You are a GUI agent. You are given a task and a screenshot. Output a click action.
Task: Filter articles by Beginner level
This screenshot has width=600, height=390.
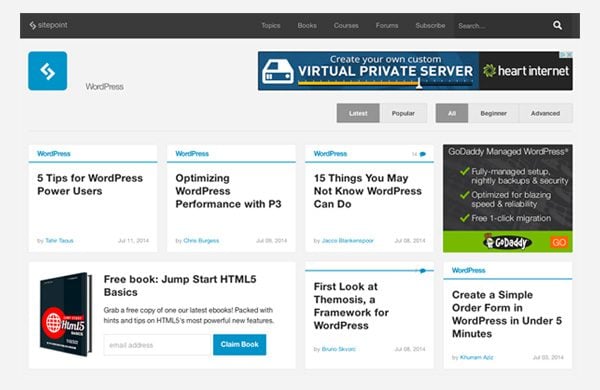(494, 113)
